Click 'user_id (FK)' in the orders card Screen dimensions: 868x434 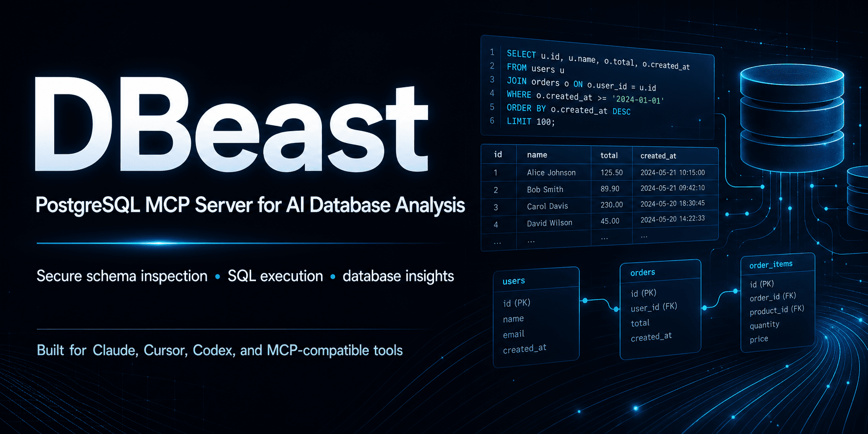pos(654,307)
